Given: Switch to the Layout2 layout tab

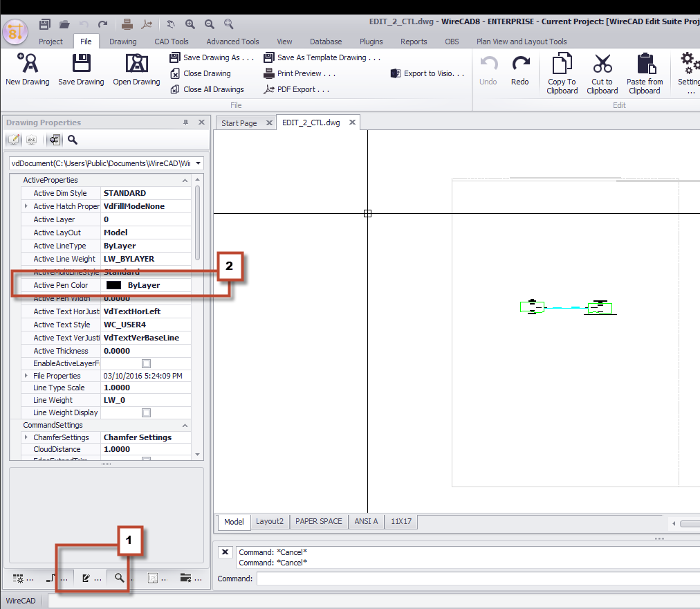Looking at the screenshot, I should tap(270, 521).
